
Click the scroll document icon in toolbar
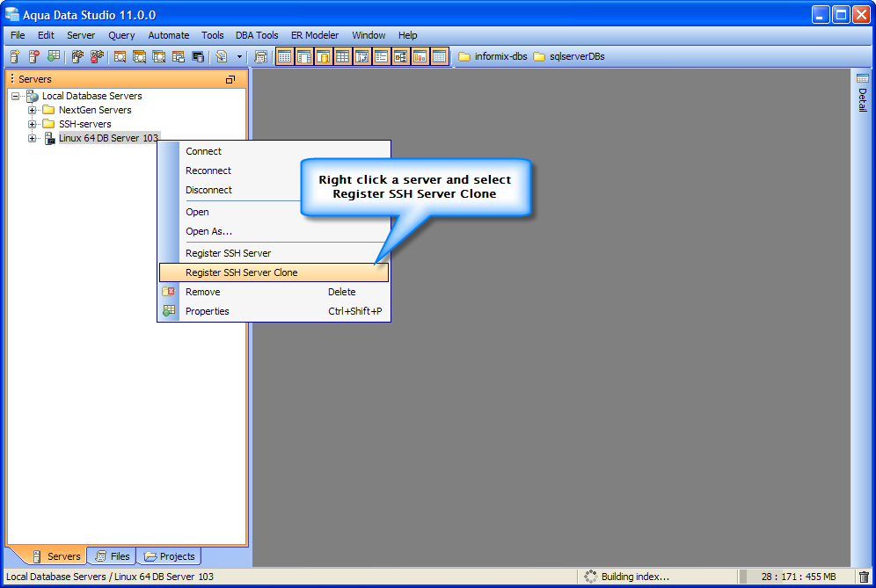click(260, 56)
